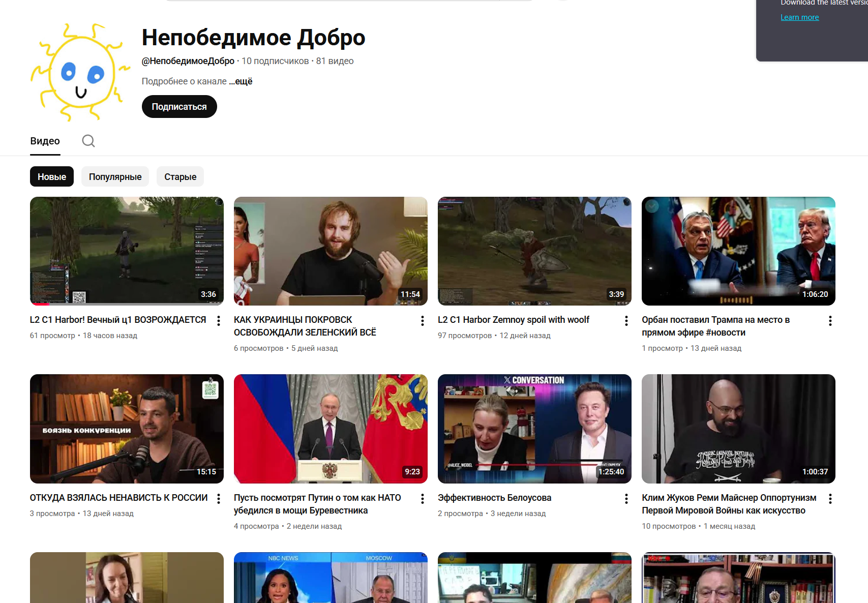The height and width of the screenshot is (603, 868).
Task: Open title L2 C1 Harbor Zemnoy spoil with woolf
Action: 514,320
